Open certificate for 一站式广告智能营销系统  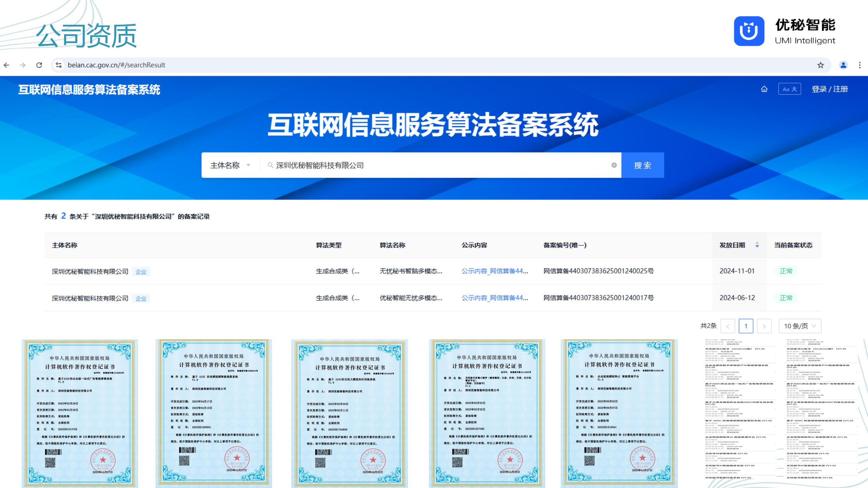coord(80,413)
